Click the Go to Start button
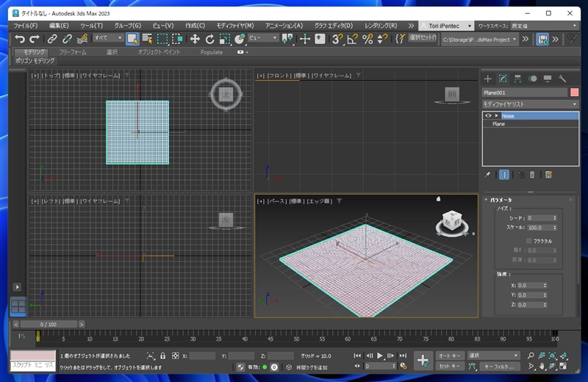 pos(357,356)
